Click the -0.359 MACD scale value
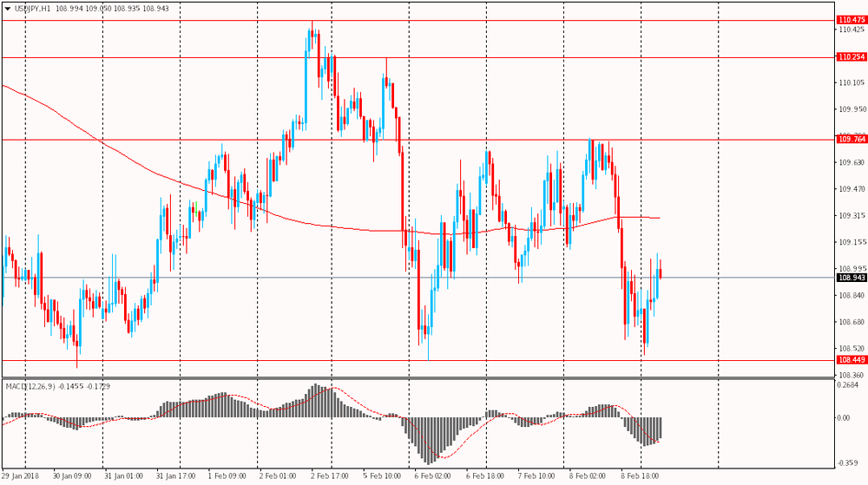This screenshot has width=868, height=485. tap(847, 463)
